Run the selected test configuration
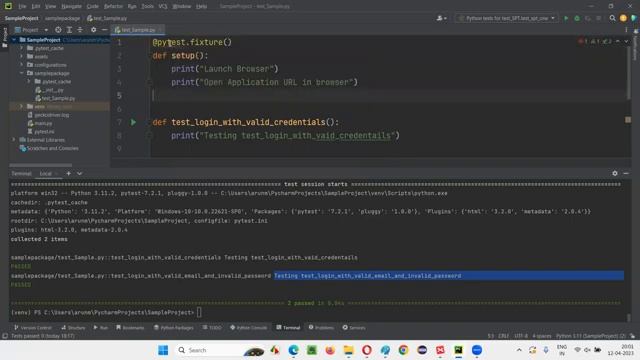The image size is (640, 360). pyautogui.click(x=566, y=18)
